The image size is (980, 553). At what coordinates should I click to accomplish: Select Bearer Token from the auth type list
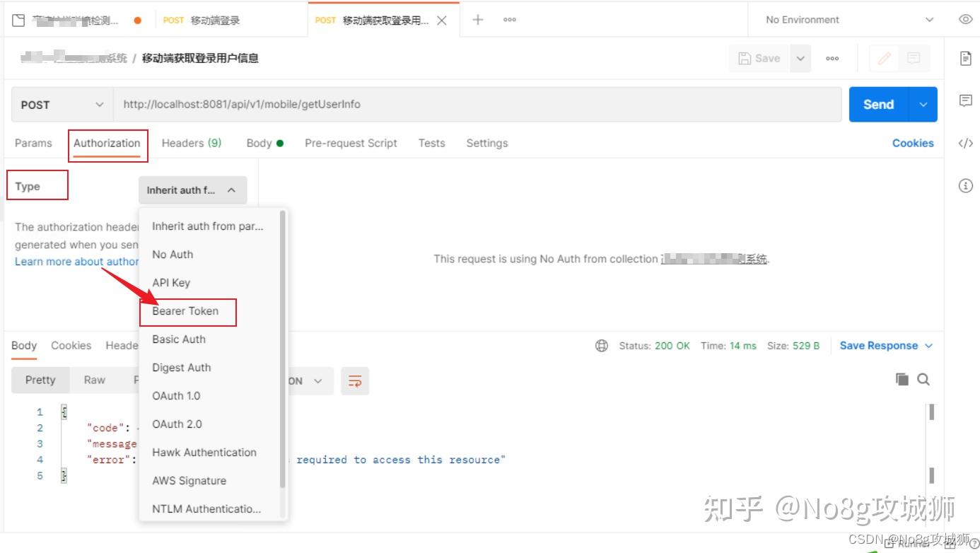pyautogui.click(x=186, y=311)
